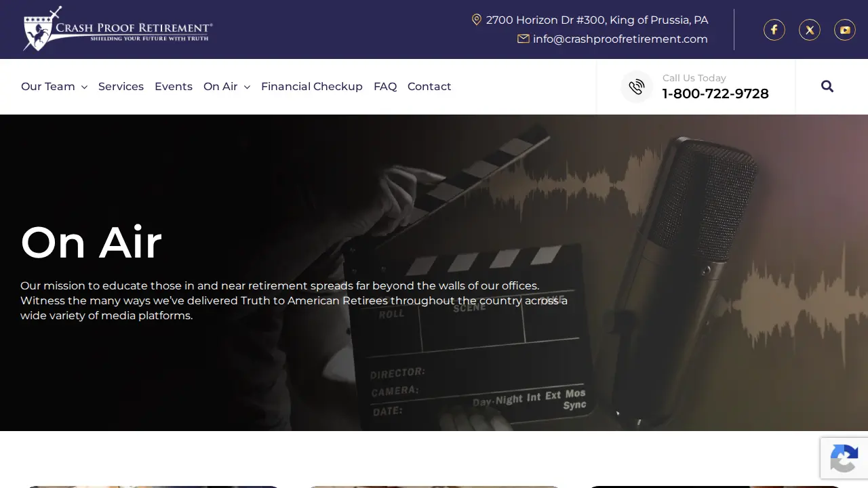Open the Our Team menu item

click(x=48, y=86)
